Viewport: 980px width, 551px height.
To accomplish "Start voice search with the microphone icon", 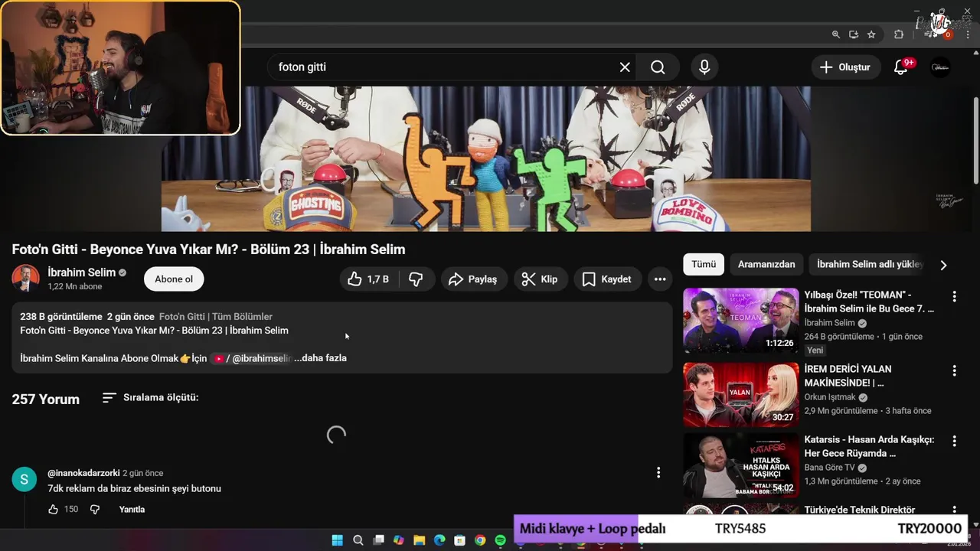I will [x=704, y=67].
